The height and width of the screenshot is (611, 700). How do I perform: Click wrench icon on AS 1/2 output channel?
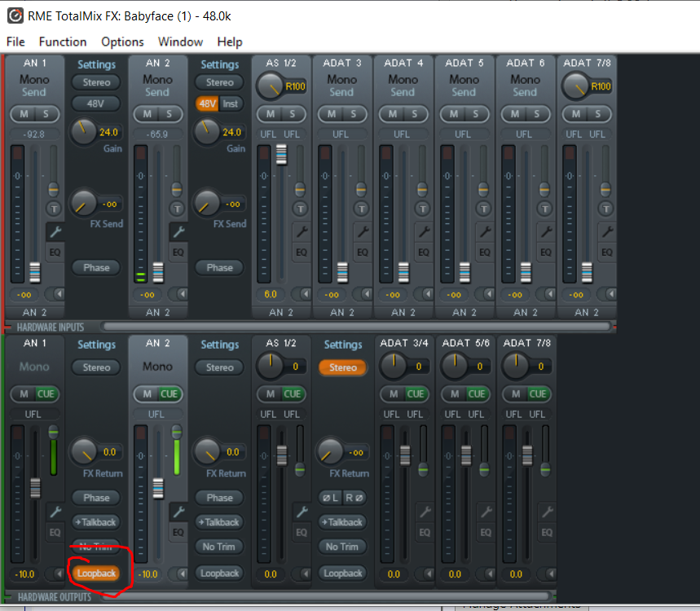tap(302, 512)
